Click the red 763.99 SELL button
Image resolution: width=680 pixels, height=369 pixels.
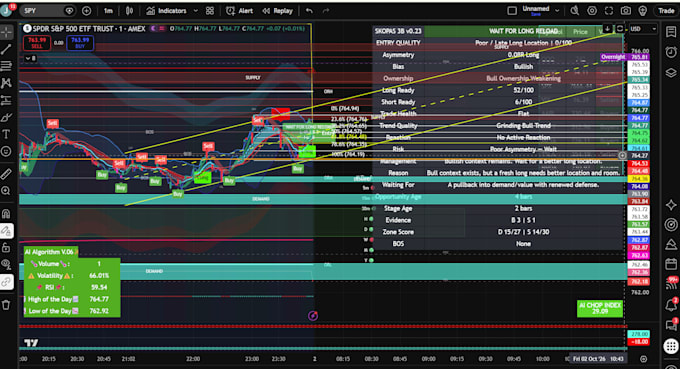pos(37,43)
